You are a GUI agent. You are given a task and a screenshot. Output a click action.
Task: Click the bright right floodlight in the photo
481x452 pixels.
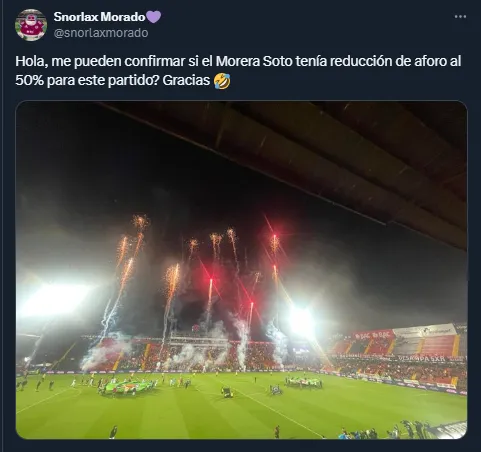coord(301,321)
